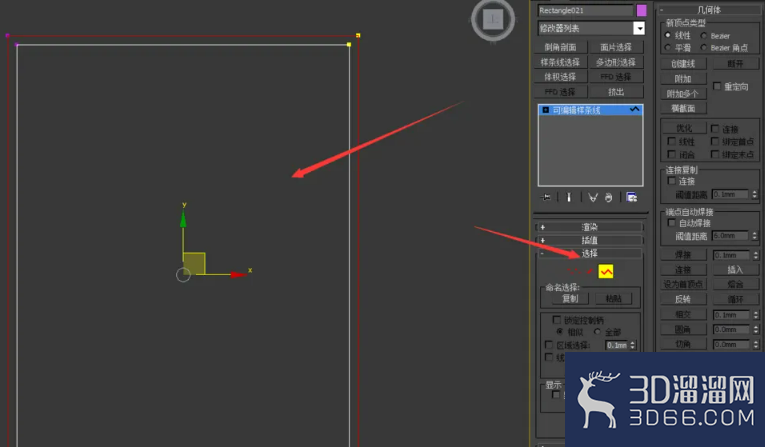
Task: Click the remove modifier trash icon
Action: click(608, 197)
